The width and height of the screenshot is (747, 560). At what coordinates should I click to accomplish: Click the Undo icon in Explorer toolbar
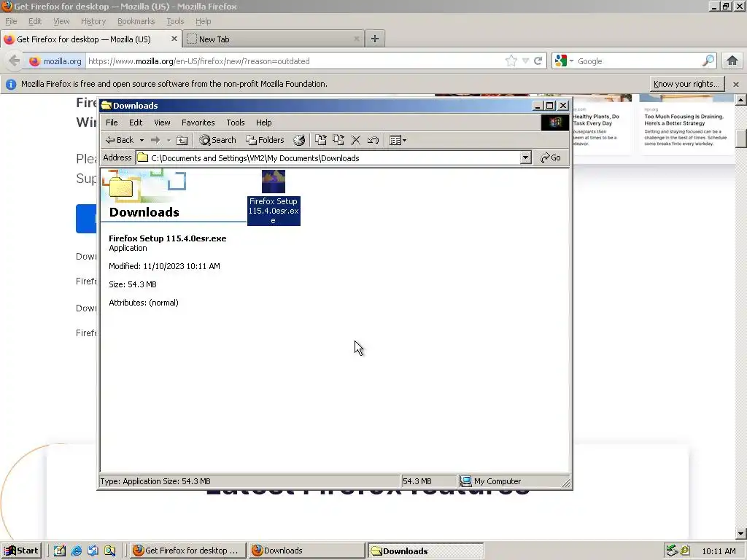[373, 140]
